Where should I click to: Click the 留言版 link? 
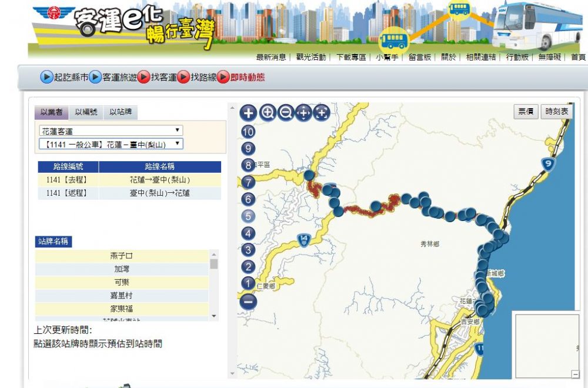420,57
